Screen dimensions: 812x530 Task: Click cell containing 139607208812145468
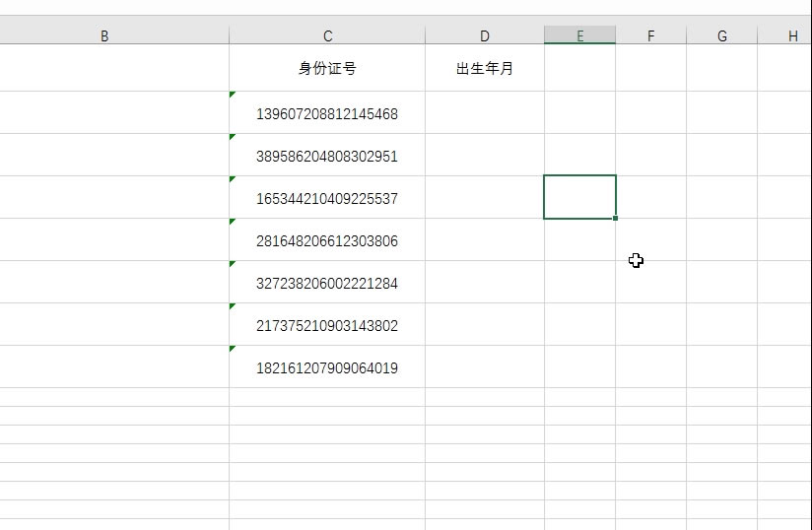coord(327,114)
